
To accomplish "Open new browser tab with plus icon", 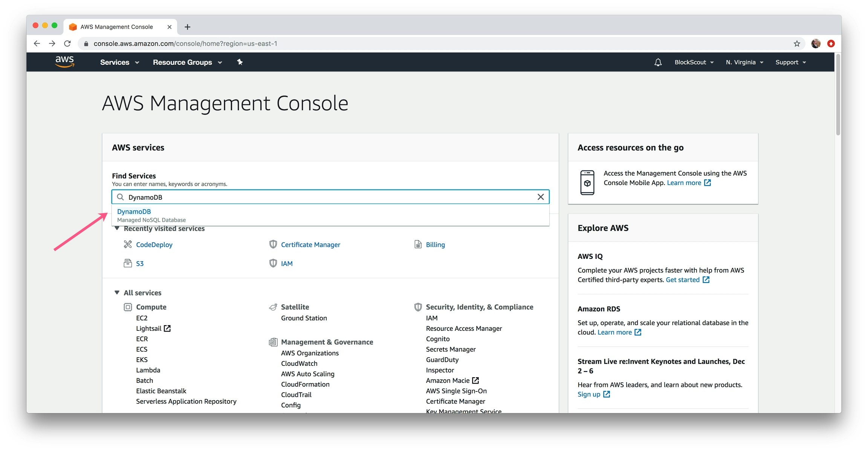I will [187, 27].
